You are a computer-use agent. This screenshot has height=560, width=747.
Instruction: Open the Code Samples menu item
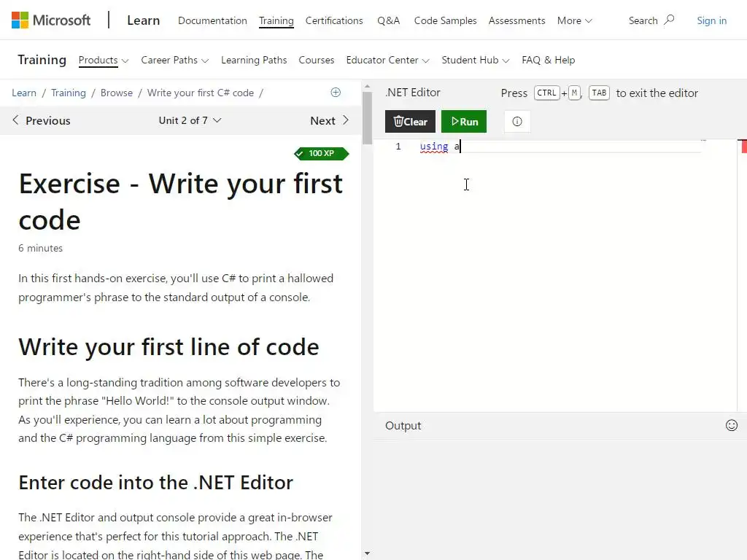click(x=445, y=20)
